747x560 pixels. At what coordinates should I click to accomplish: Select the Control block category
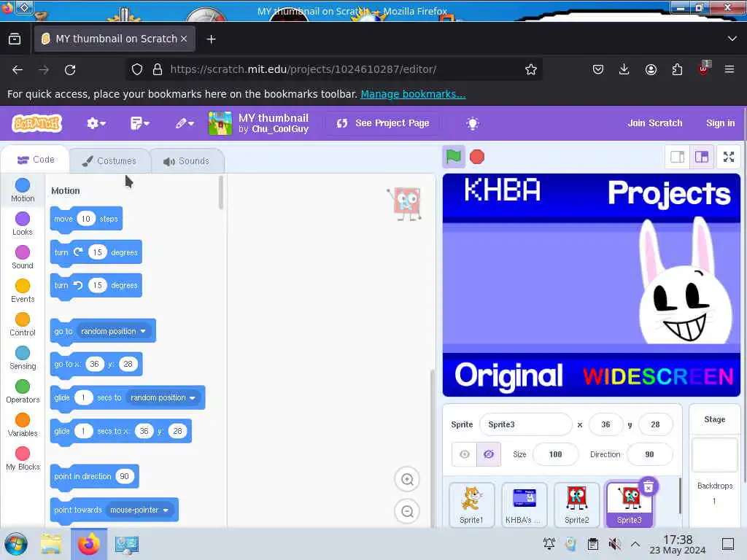23,324
